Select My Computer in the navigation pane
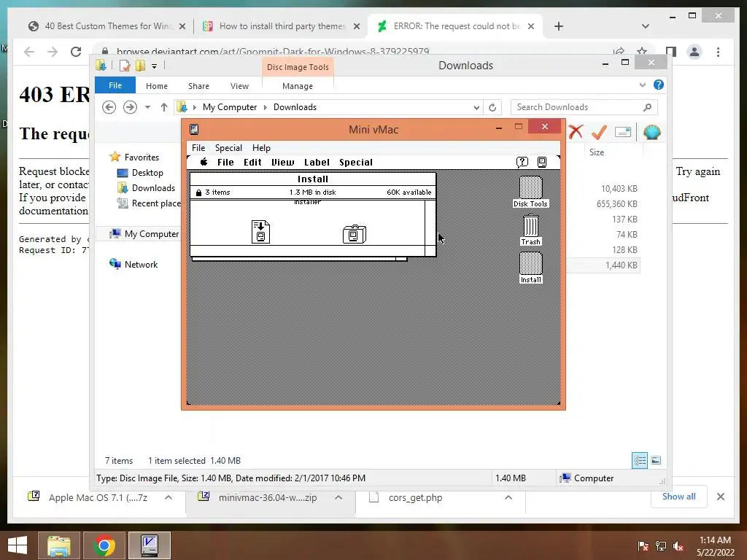This screenshot has height=560, width=747. pyautogui.click(x=152, y=234)
